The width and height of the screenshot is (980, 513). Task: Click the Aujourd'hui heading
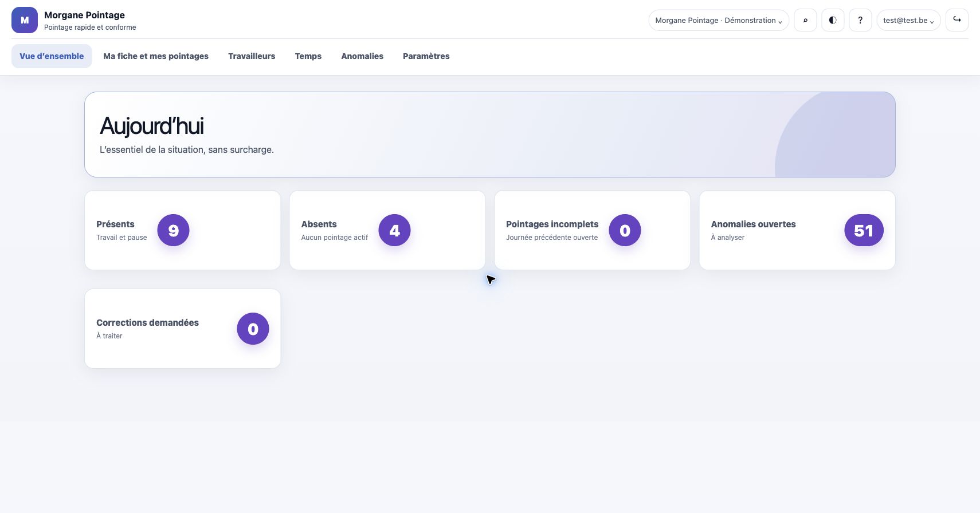click(x=152, y=126)
